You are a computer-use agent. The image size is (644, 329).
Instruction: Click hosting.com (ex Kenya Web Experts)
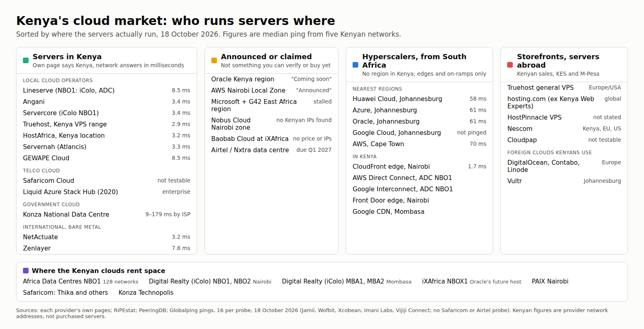pos(564,102)
